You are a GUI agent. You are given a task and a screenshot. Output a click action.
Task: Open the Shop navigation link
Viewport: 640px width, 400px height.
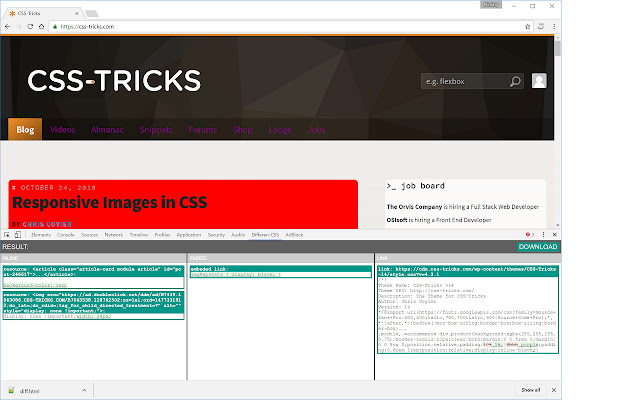click(242, 130)
